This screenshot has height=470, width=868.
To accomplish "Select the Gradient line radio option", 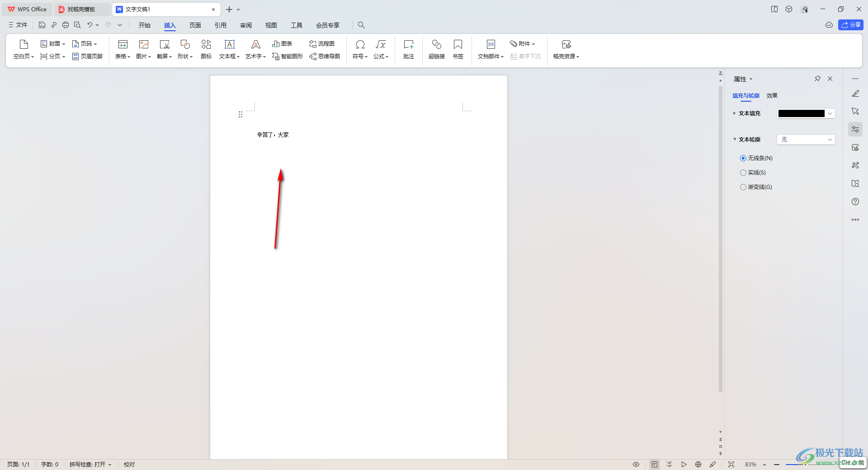I will tap(756, 187).
